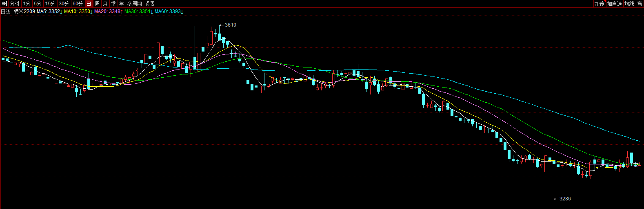Click the MA60: 3393 indicator value
Image resolution: width=644 pixels, height=209 pixels.
click(169, 11)
